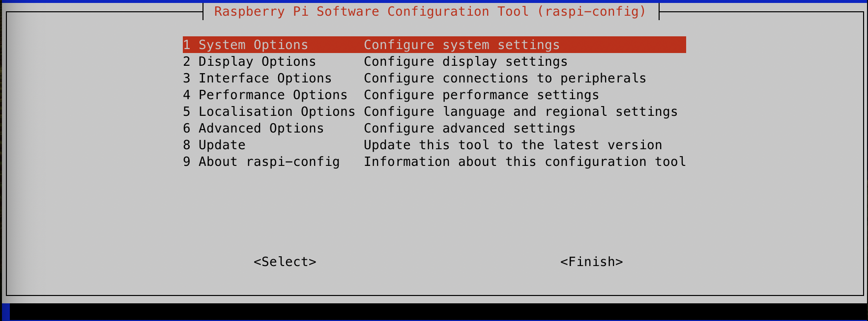The width and height of the screenshot is (868, 321).
Task: Click 'Update this tool to the latest version' text
Action: click(513, 145)
